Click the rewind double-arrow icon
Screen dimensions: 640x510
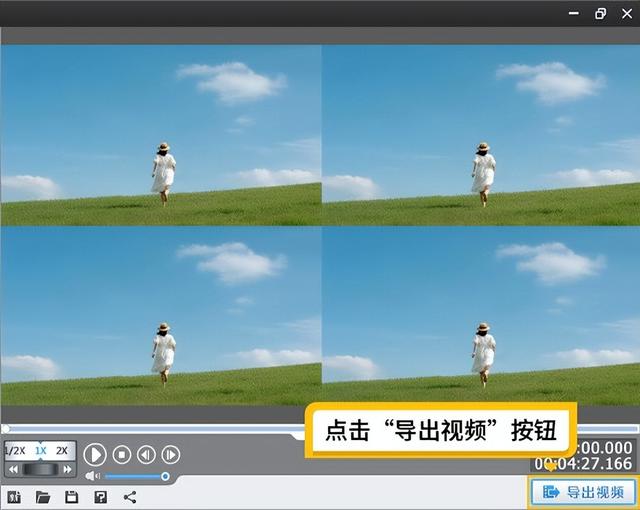point(13,469)
